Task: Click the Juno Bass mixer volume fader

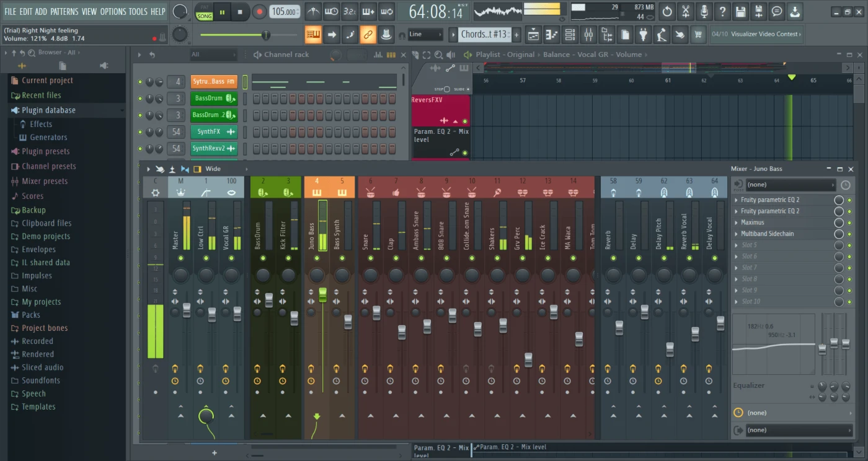Action: tap(322, 296)
